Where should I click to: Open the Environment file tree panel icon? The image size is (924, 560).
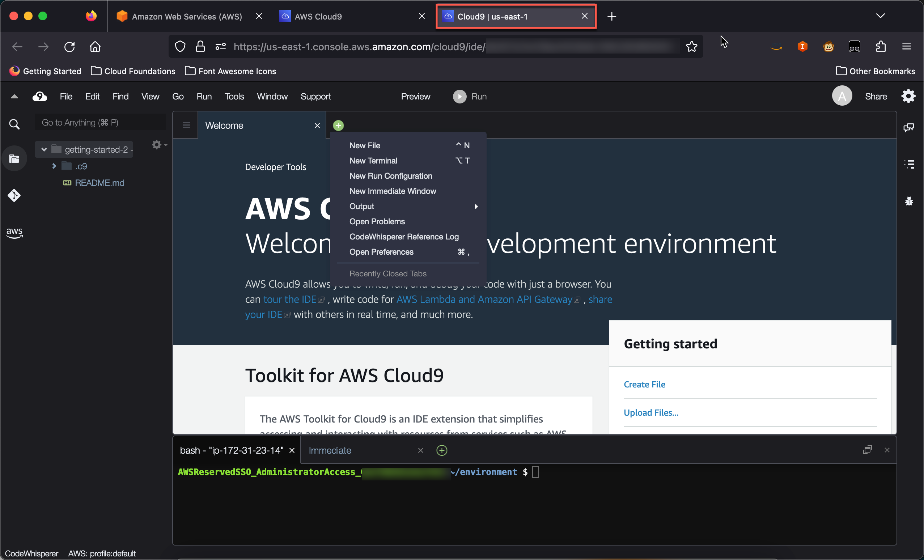pos(14,159)
